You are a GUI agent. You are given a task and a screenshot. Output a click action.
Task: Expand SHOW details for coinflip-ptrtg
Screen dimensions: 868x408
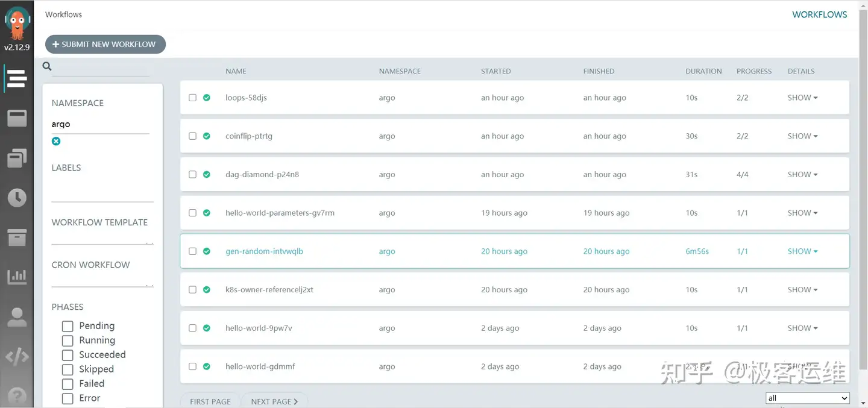[802, 136]
